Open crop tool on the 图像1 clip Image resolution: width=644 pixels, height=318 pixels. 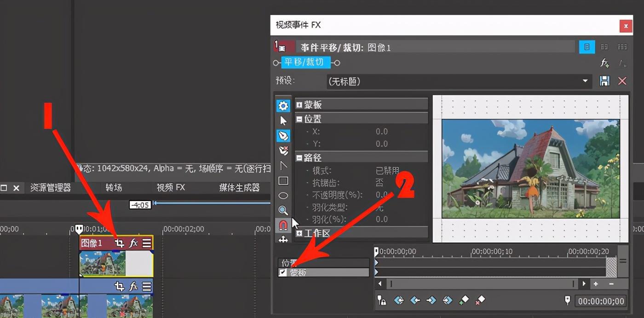point(120,243)
